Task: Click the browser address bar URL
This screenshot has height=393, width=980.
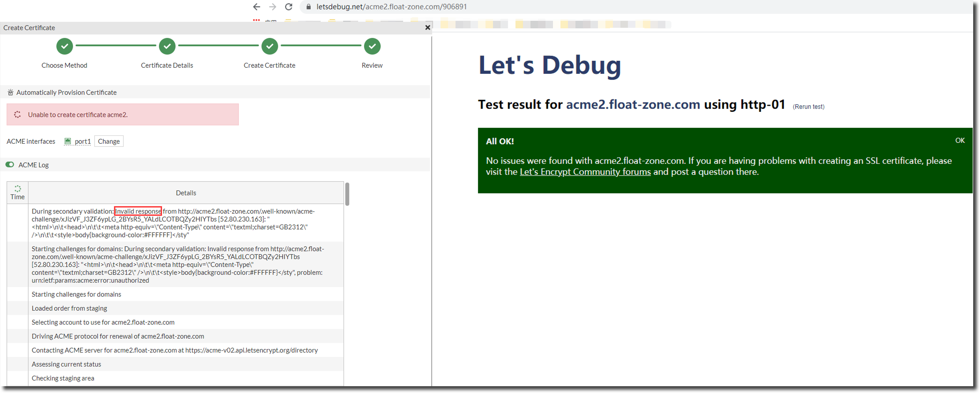Action: click(392, 7)
